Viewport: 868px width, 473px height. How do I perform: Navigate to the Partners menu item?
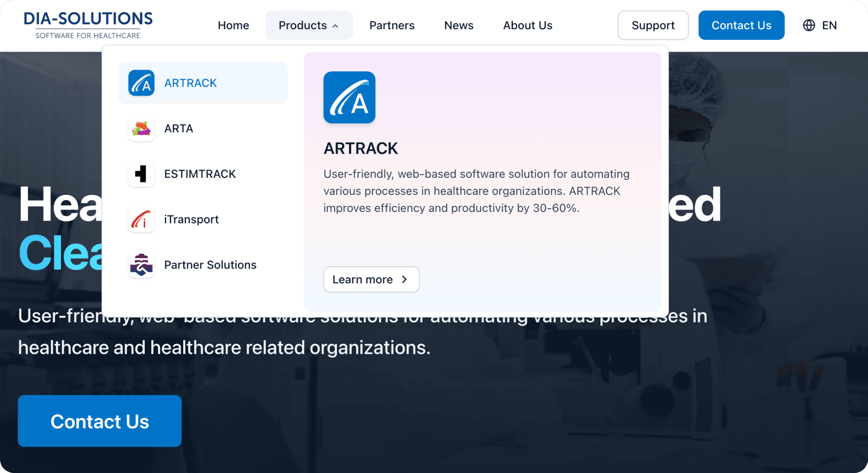tap(392, 25)
